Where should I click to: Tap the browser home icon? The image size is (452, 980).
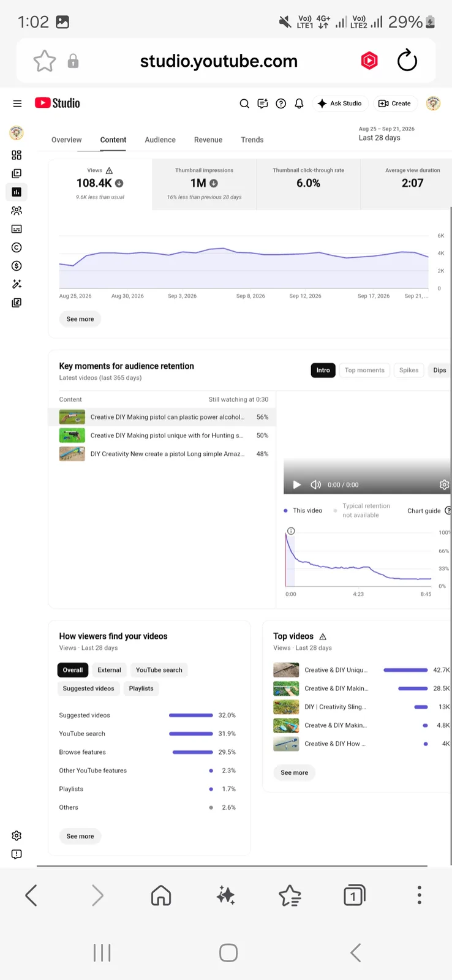pyautogui.click(x=161, y=895)
